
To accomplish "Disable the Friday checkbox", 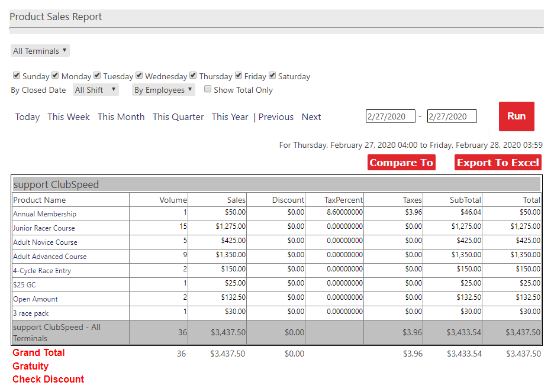I will tap(239, 75).
